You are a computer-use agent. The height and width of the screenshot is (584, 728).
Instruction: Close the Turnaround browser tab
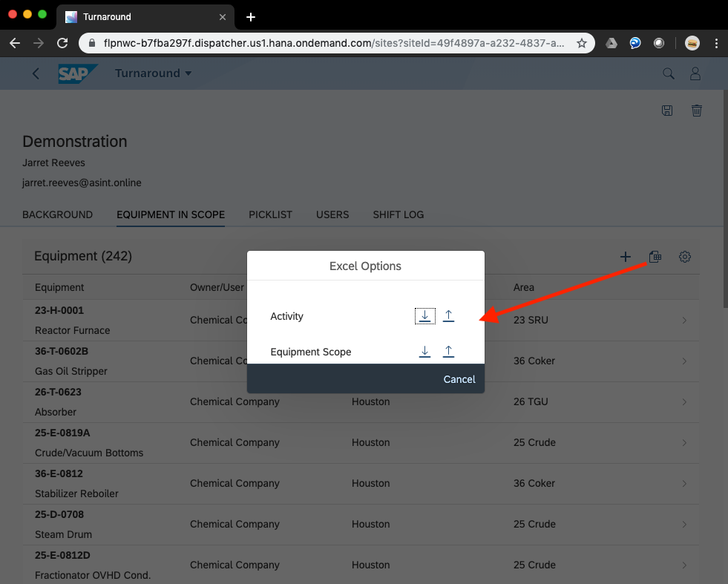click(x=223, y=17)
